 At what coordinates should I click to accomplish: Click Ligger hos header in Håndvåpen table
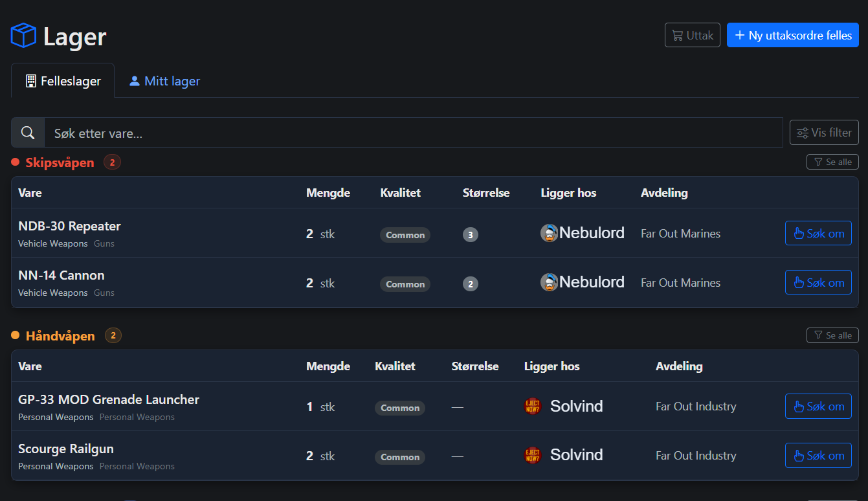(552, 366)
